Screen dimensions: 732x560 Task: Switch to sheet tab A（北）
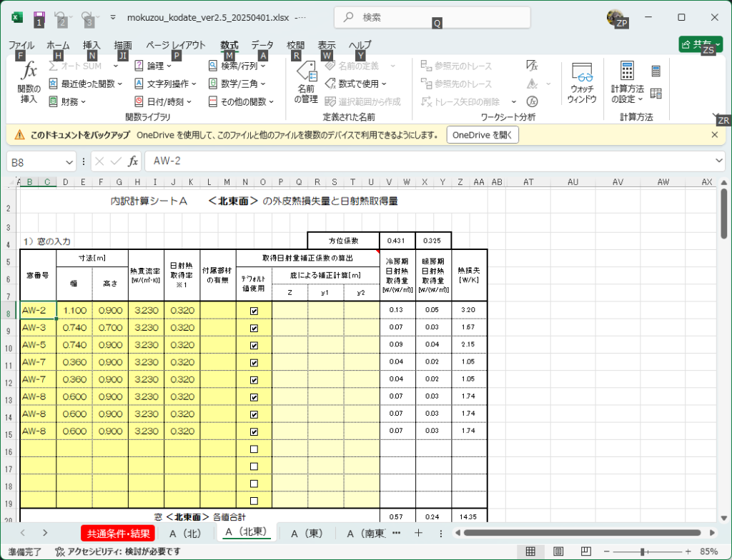[x=185, y=534]
